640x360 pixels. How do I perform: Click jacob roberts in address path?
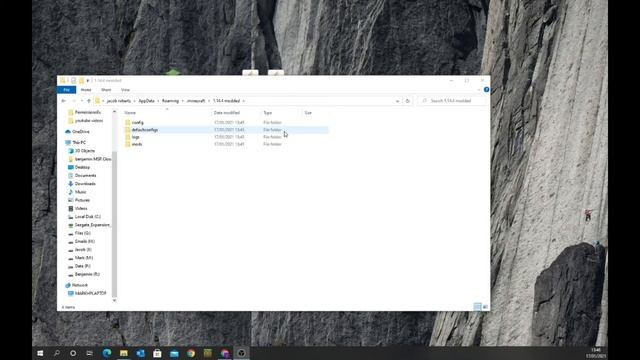pos(119,101)
